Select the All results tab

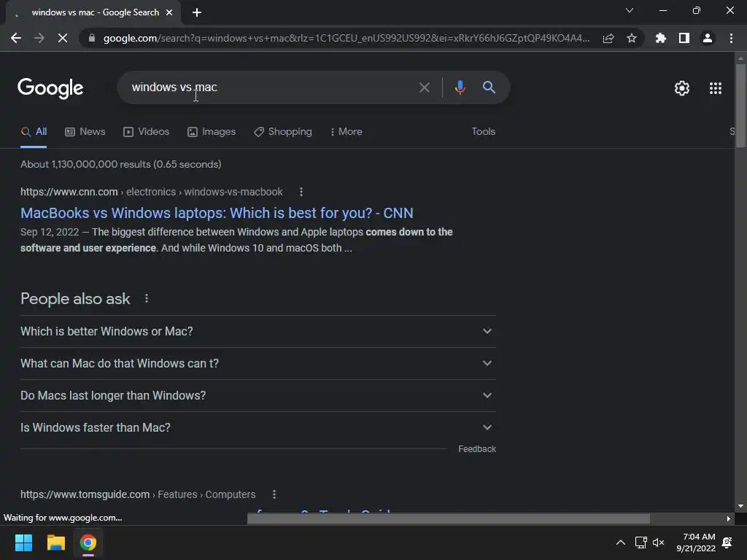[x=34, y=131]
